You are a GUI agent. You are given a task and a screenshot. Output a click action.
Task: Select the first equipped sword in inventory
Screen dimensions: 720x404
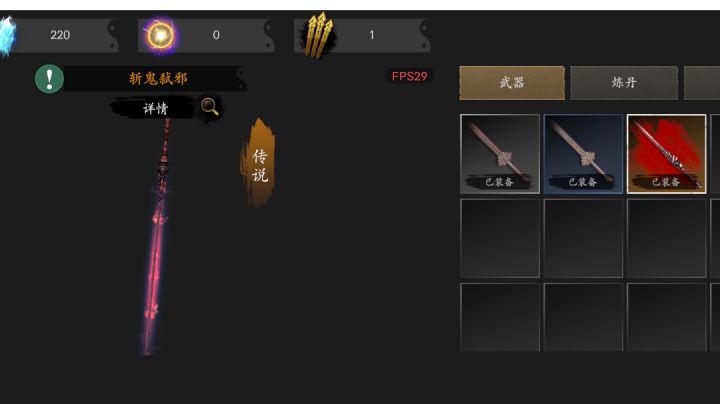500,154
